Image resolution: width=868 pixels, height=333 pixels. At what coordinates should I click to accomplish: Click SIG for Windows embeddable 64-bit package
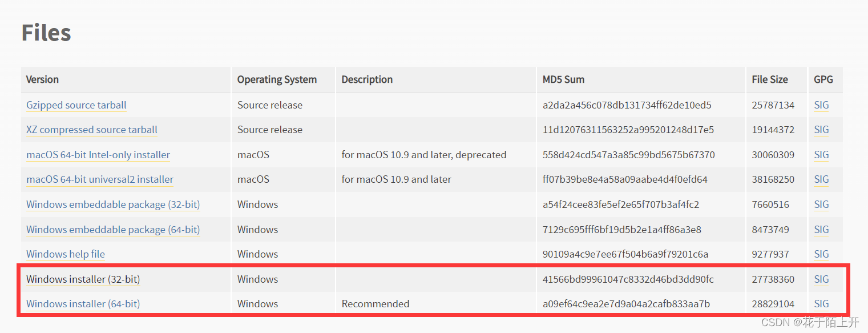pyautogui.click(x=821, y=230)
